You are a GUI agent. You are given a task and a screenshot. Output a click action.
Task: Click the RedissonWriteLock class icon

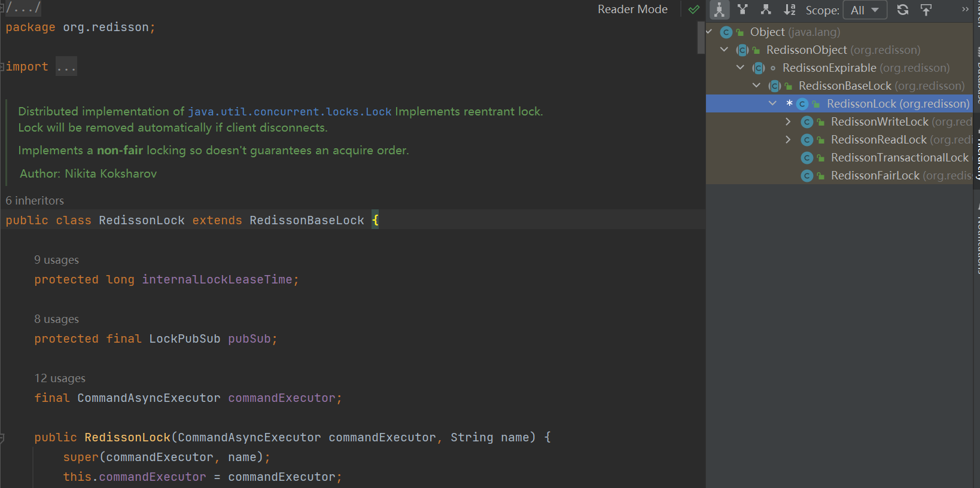(807, 122)
